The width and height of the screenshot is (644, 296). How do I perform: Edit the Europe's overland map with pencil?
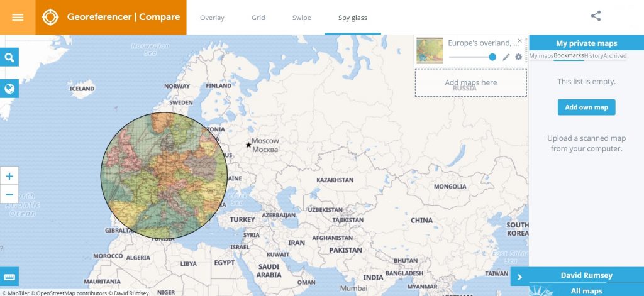tap(506, 57)
